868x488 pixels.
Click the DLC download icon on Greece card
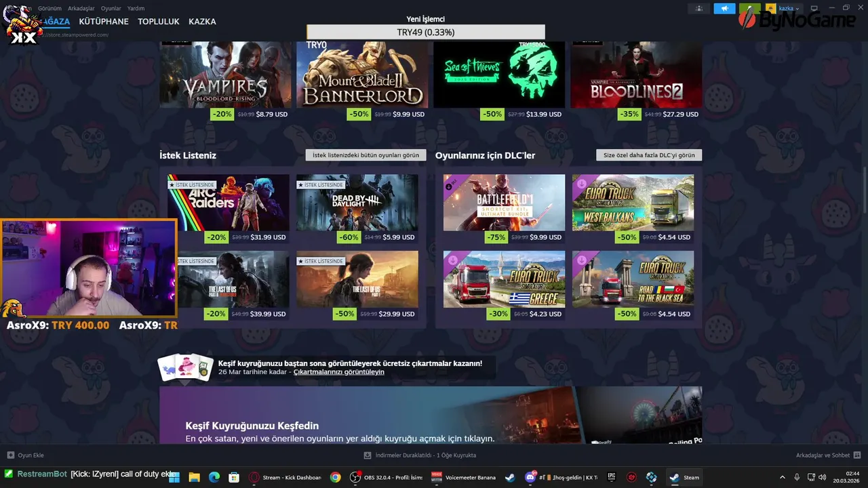click(x=452, y=260)
